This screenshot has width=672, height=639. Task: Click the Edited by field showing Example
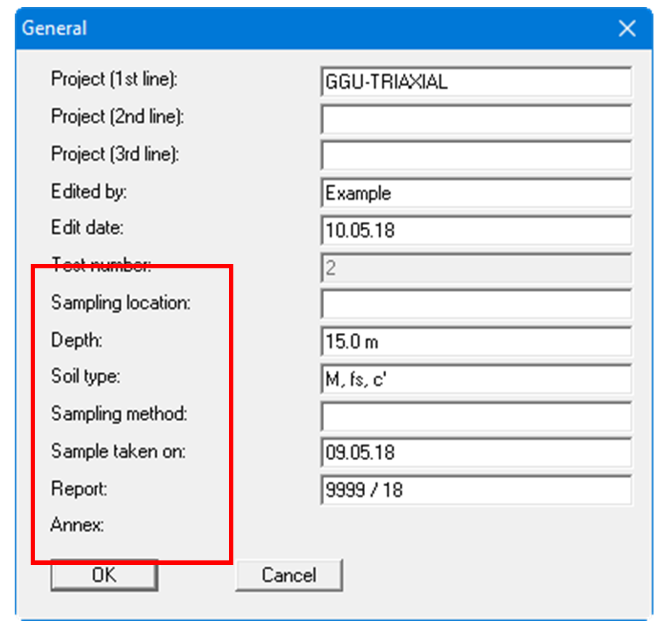[476, 193]
